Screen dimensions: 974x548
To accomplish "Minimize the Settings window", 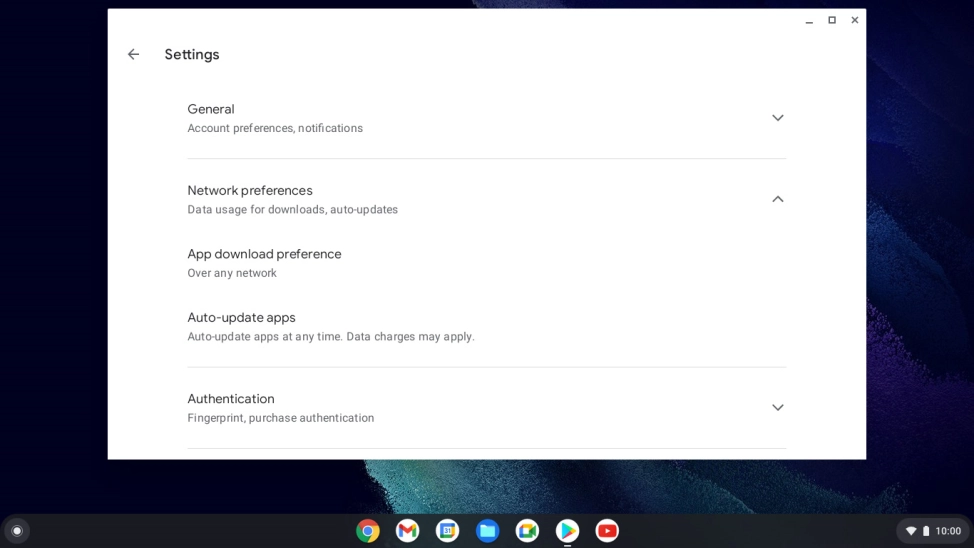I will 809,21.
